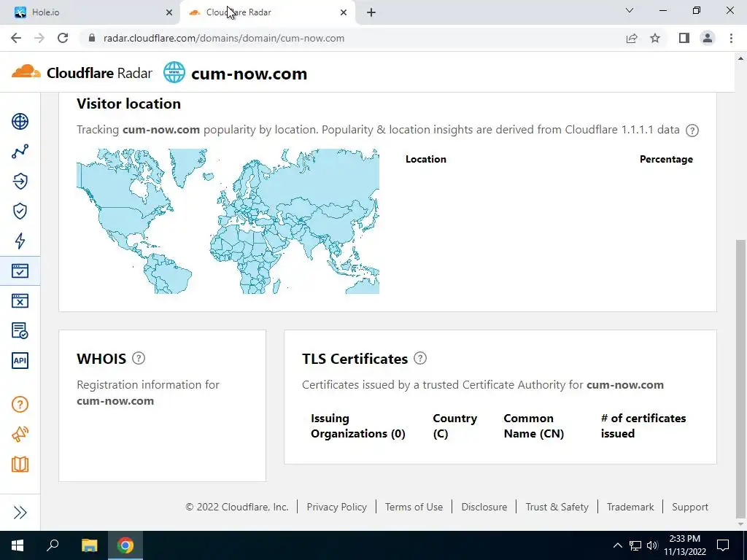
Task: Click the world map visualization
Action: coord(228,221)
